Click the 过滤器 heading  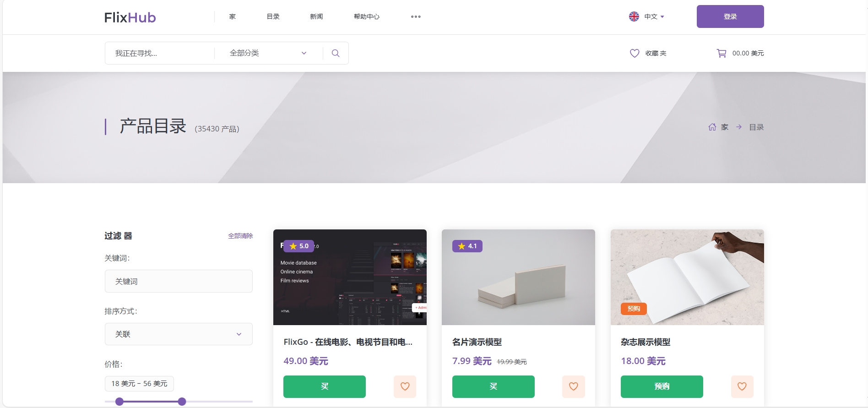(x=118, y=236)
